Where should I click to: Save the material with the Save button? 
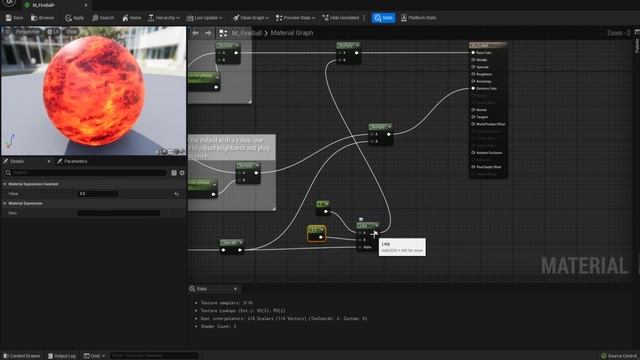[14, 18]
